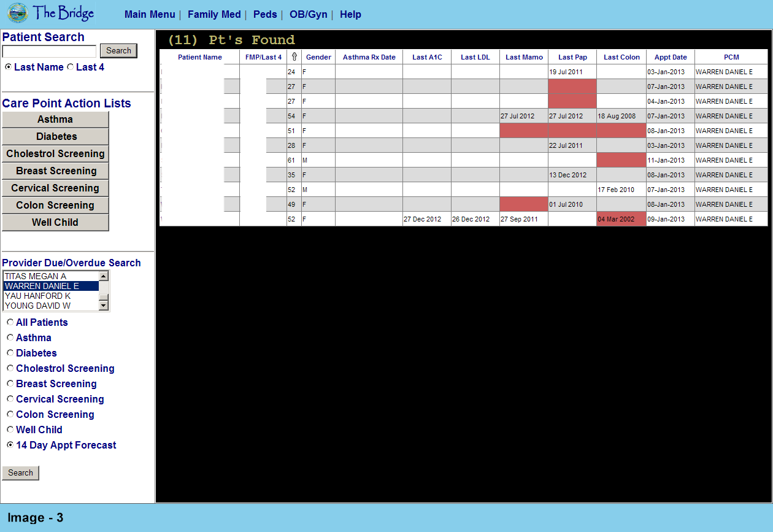Viewport: 773px width, 532px height.
Task: Select the All Patients radio option
Action: pyautogui.click(x=10, y=322)
